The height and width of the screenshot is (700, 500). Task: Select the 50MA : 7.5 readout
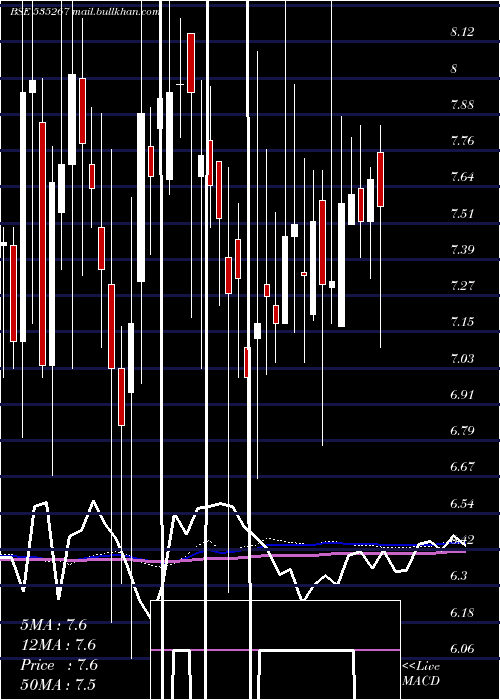[x=58, y=685]
